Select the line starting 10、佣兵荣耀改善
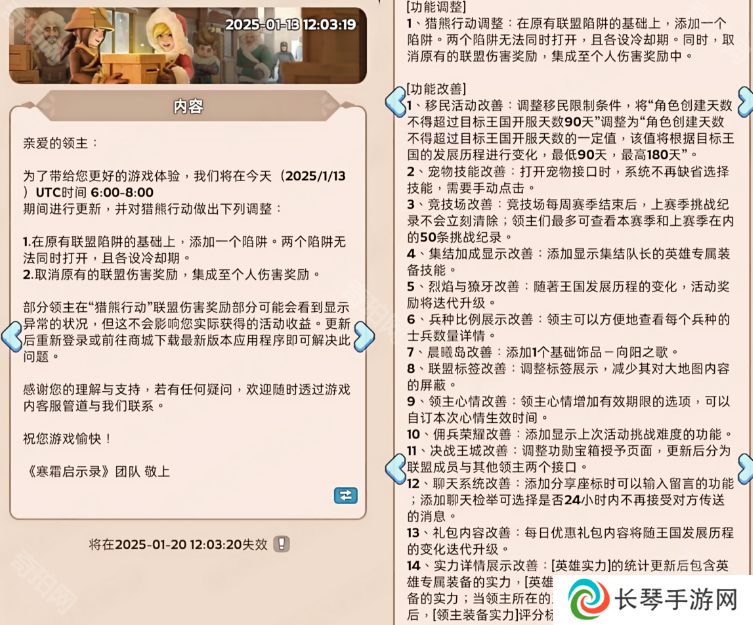 [x=570, y=434]
